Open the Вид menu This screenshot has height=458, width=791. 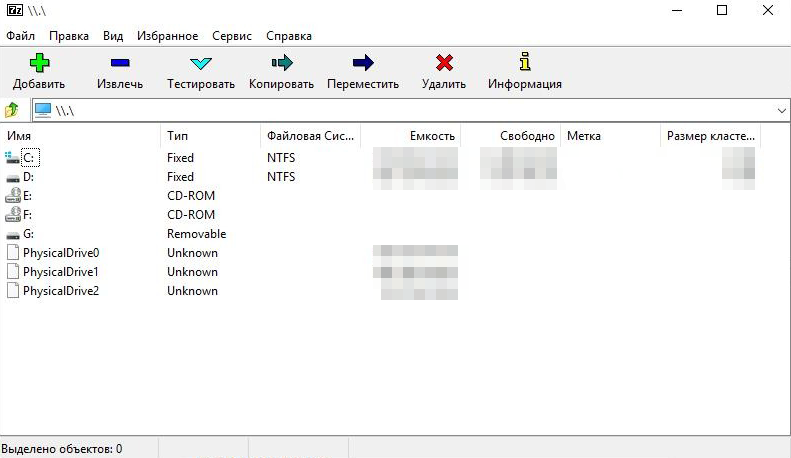pos(113,36)
